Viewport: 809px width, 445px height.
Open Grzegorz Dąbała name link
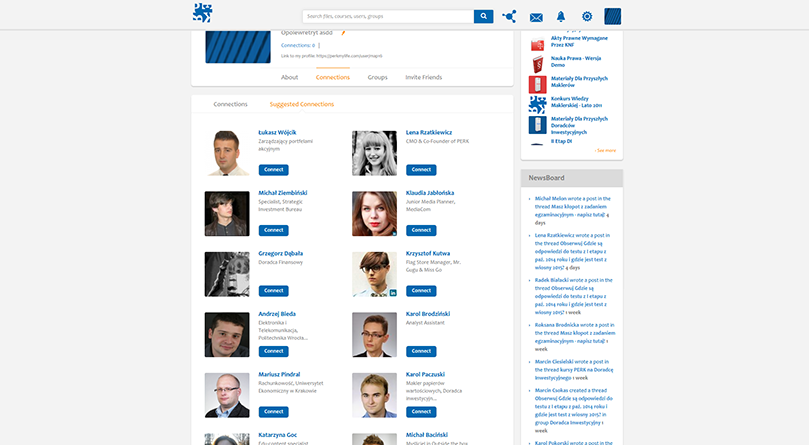[281, 253]
